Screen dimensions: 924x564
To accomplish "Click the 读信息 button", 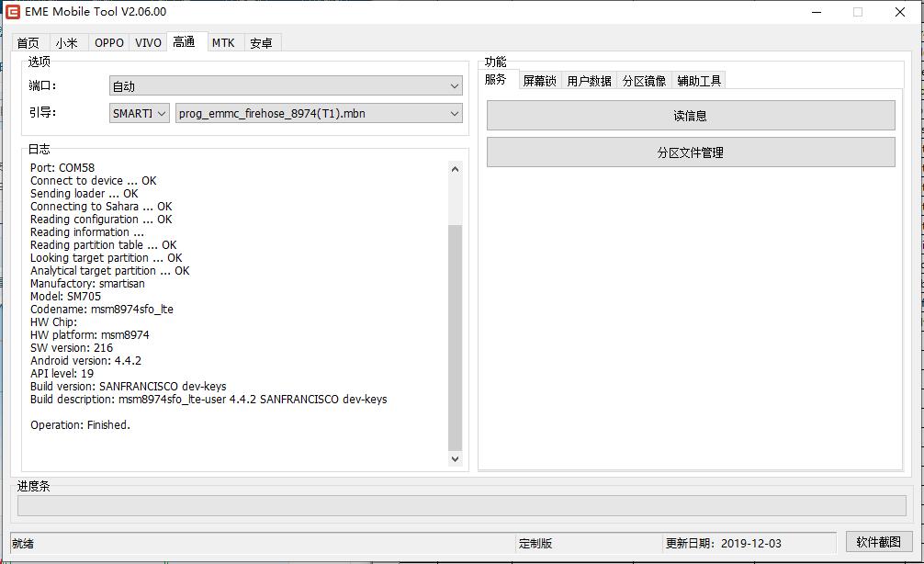I will pos(691,116).
